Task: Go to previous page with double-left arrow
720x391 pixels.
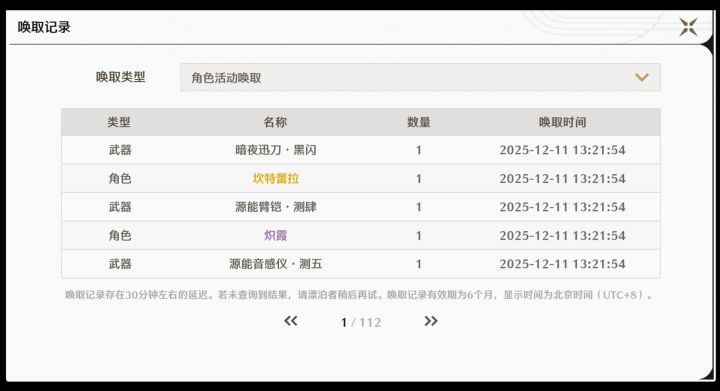Action: (x=291, y=321)
